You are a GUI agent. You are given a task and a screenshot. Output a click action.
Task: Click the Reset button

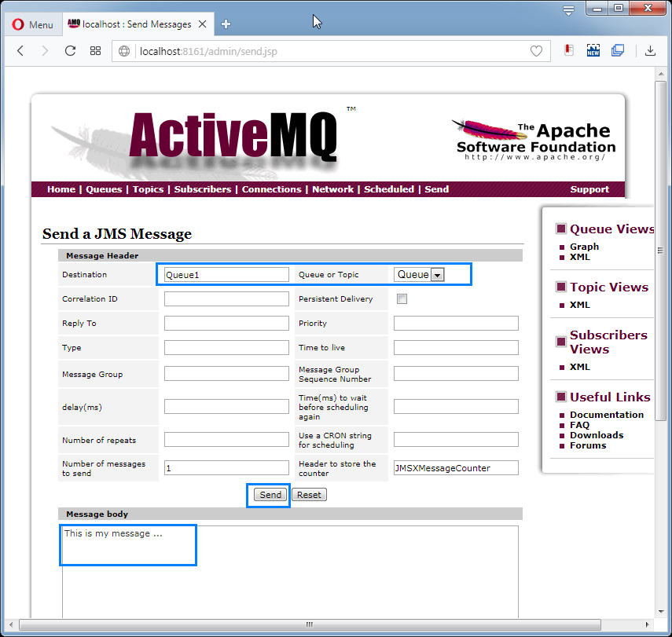[309, 495]
